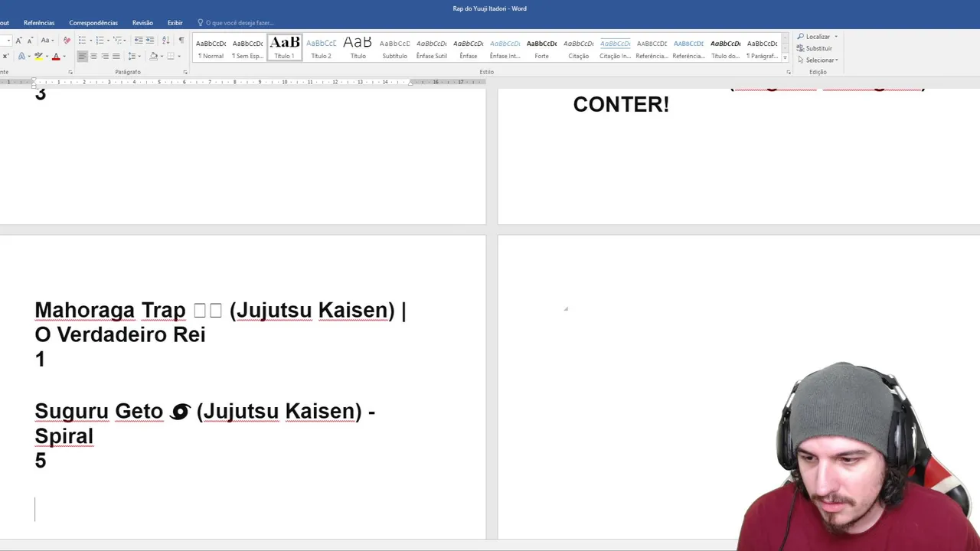Toggle show paragraph marks (¶)

click(181, 40)
